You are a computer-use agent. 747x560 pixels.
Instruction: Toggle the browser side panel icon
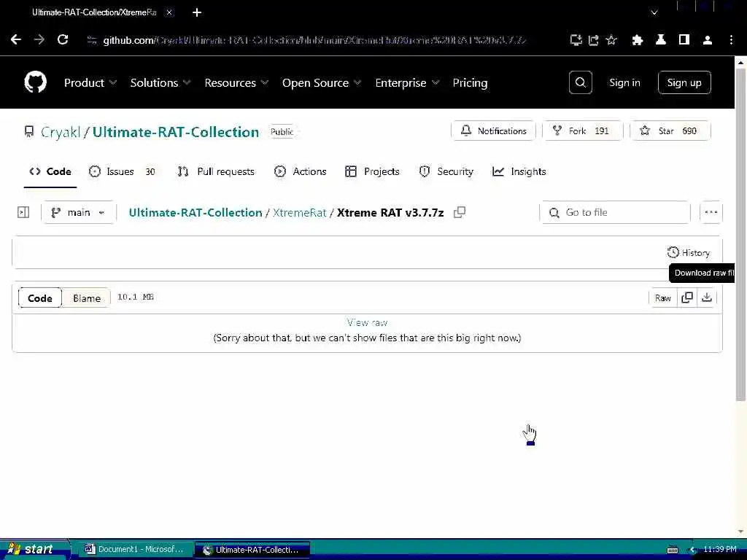click(x=684, y=40)
